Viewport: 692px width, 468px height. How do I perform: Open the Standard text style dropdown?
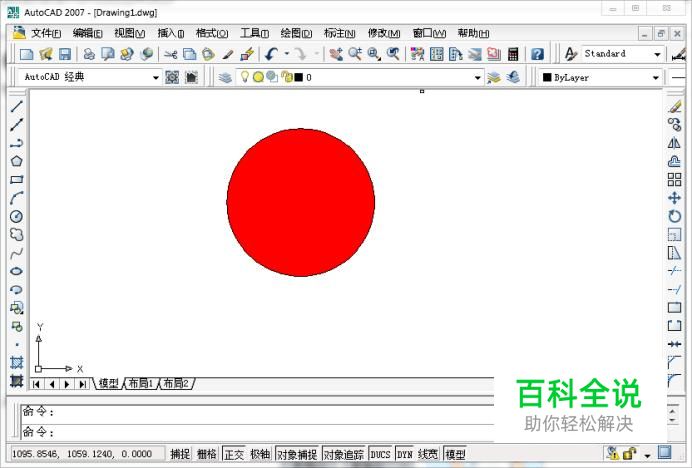point(657,54)
